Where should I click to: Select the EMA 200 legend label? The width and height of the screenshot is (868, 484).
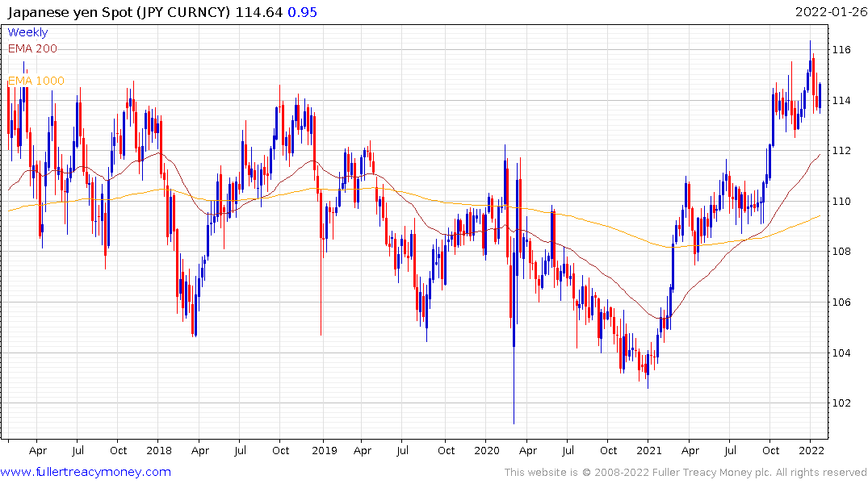[x=32, y=48]
